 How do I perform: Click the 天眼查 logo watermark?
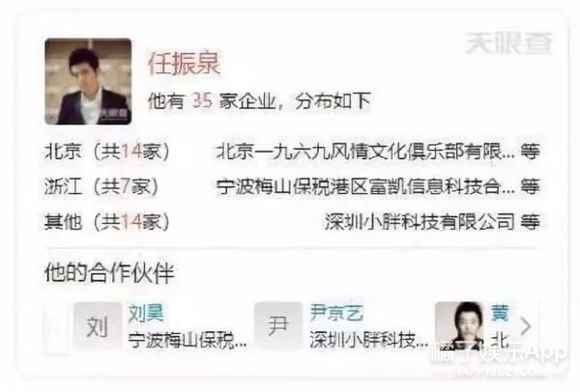tap(508, 43)
